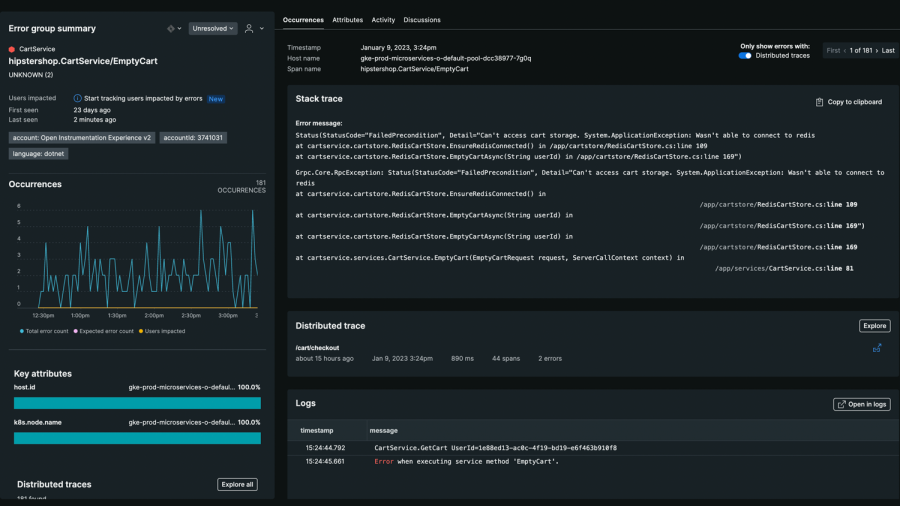Open the Unresolved status dropdown

pyautogui.click(x=213, y=29)
